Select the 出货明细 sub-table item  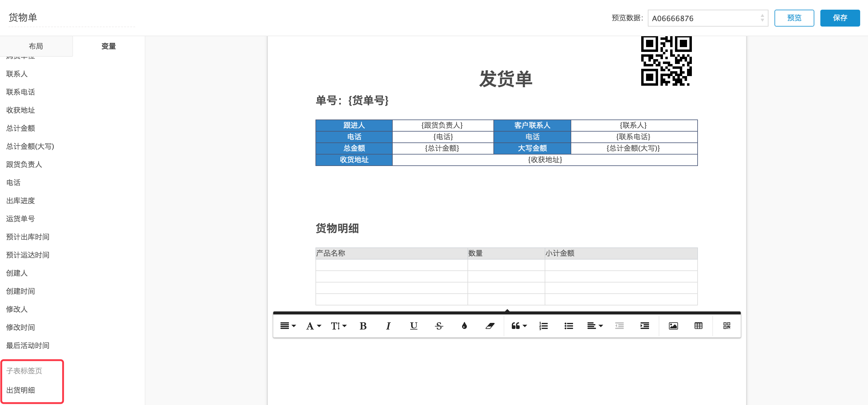(21, 390)
